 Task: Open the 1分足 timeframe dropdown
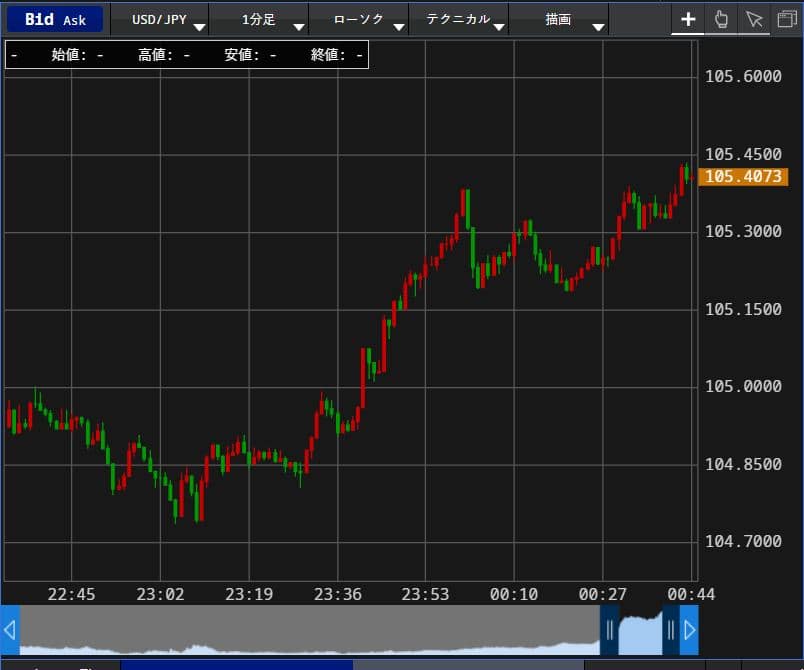[x=259, y=19]
